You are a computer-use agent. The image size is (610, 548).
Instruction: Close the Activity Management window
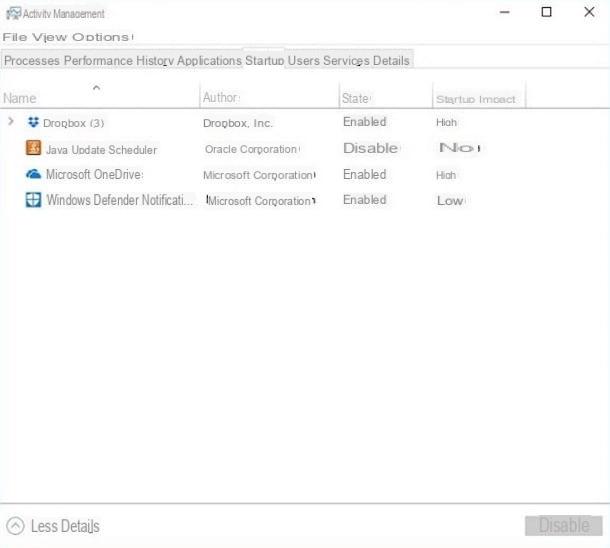click(x=589, y=12)
